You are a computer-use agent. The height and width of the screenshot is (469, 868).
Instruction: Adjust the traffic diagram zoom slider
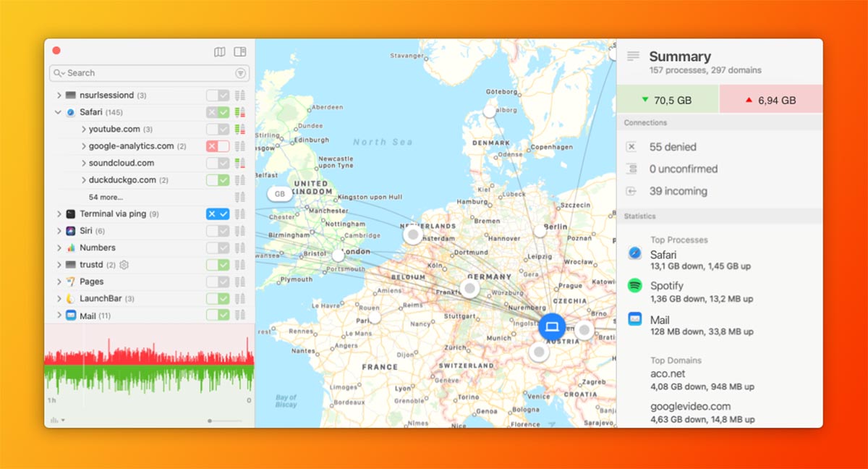tap(225, 421)
